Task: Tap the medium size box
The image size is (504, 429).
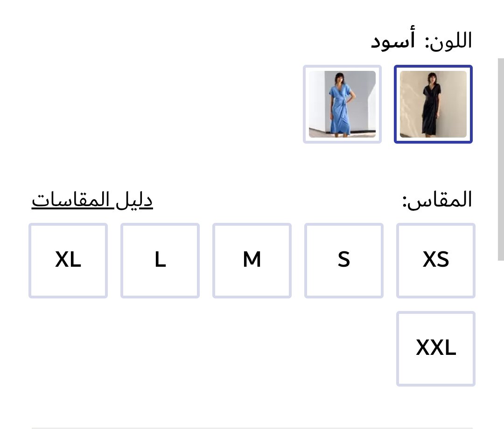Action: click(252, 260)
